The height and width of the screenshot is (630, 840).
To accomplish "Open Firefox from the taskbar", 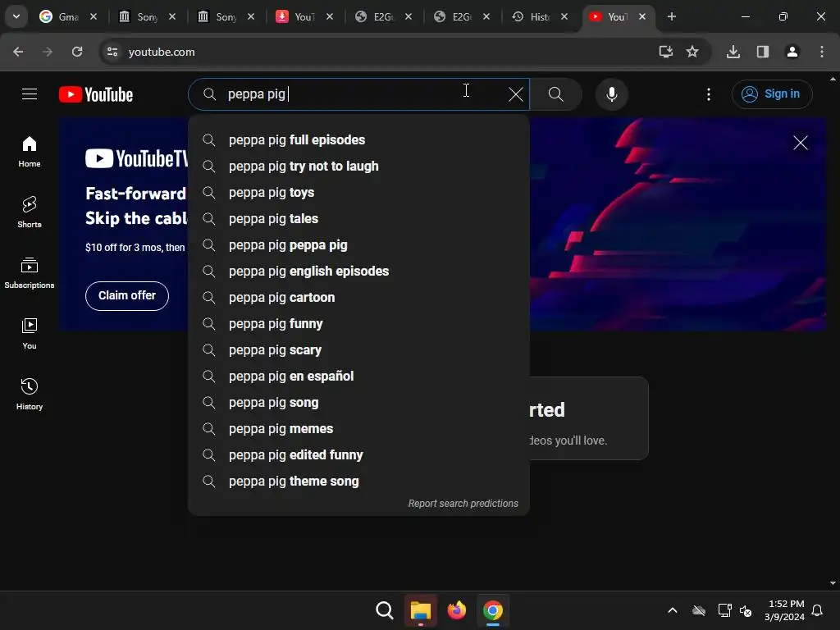I will click(x=456, y=610).
